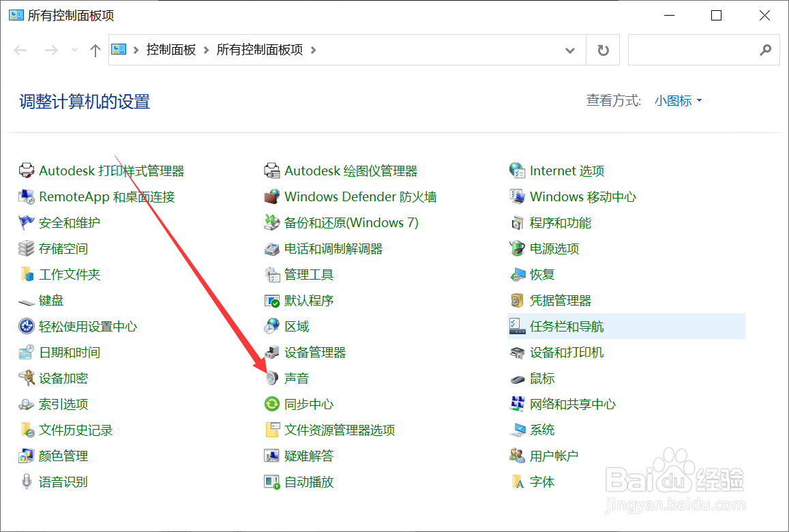Click the Windows Defender 防火墙 brick icon
This screenshot has height=532, width=789.
coord(271,197)
